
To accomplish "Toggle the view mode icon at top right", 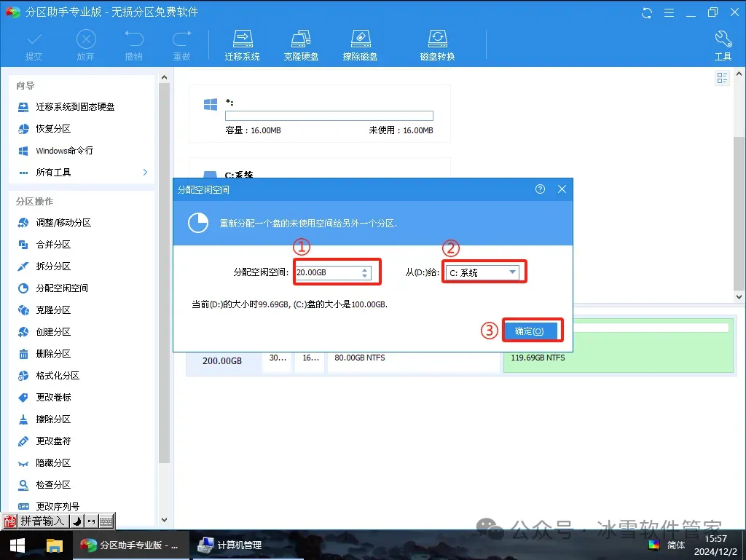I will point(722,77).
